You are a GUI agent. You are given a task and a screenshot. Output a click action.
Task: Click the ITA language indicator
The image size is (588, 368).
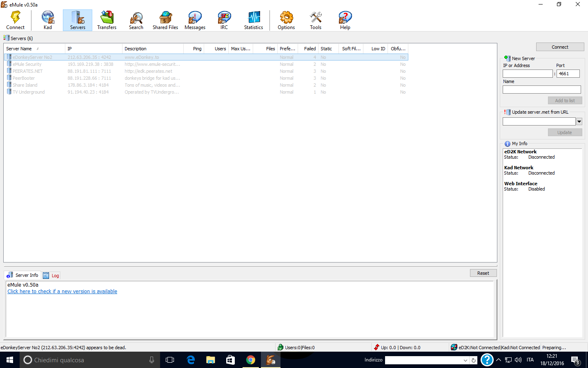click(530, 360)
